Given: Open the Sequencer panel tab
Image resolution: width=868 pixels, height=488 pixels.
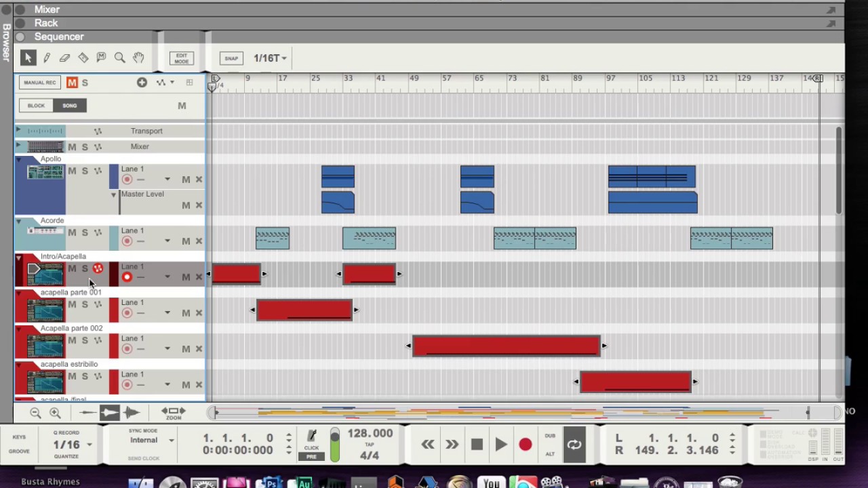Looking at the screenshot, I should point(59,37).
